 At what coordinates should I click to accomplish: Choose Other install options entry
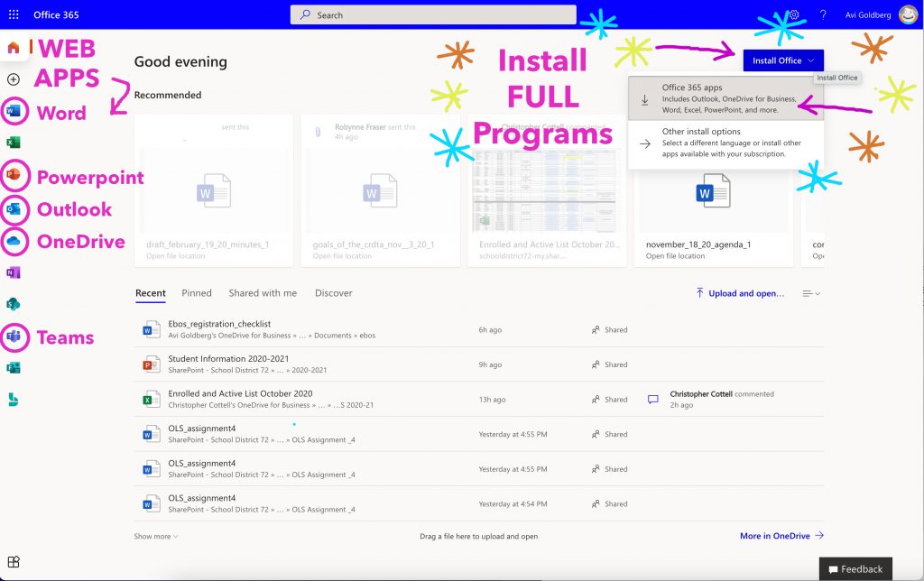(725, 143)
